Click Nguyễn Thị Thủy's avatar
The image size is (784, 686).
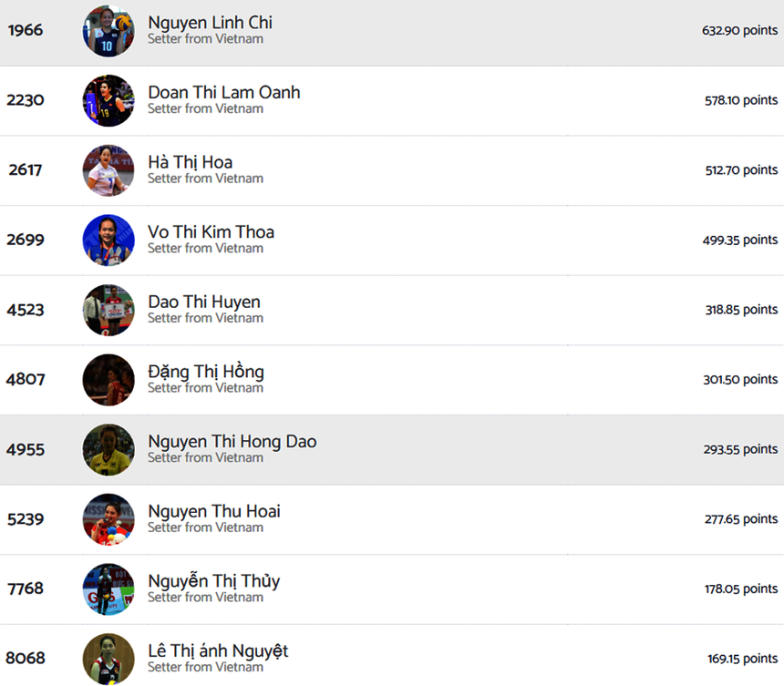[108, 589]
